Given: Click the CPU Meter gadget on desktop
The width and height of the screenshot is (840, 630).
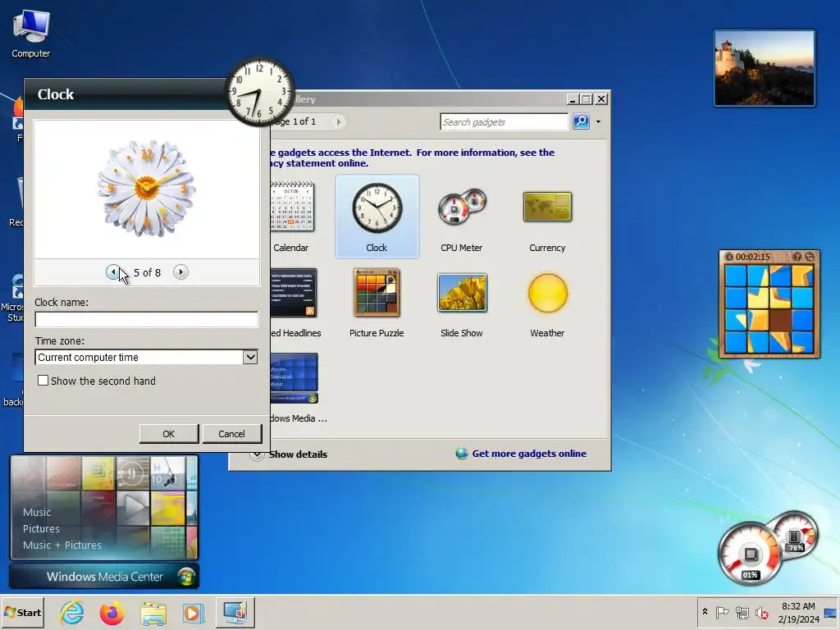Looking at the screenshot, I should (x=768, y=549).
